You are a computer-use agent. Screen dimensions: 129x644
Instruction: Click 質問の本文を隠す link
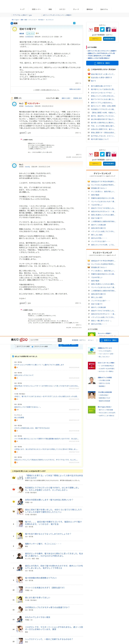[x=75, y=89]
